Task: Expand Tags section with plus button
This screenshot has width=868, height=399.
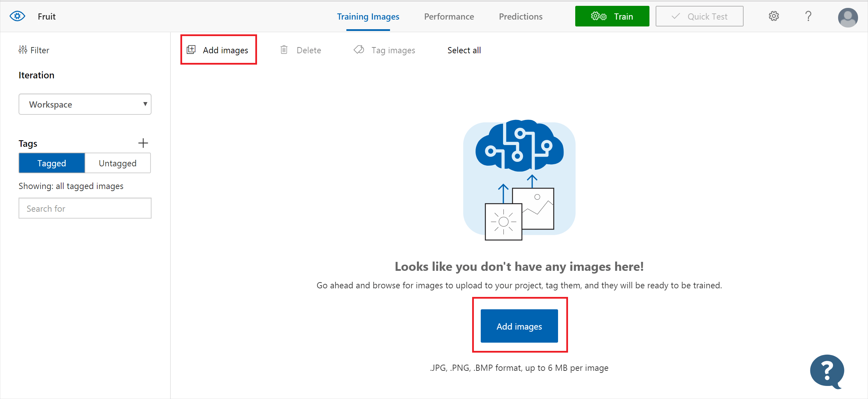Action: point(143,143)
